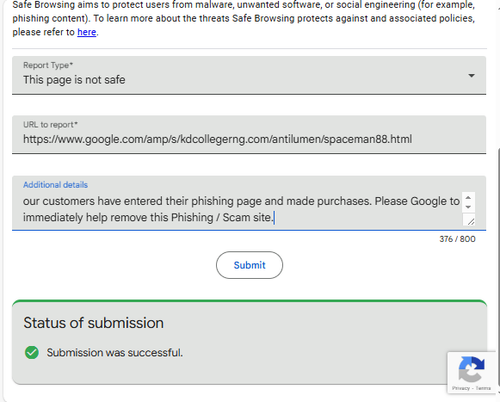Click the URL to report label

pos(50,124)
